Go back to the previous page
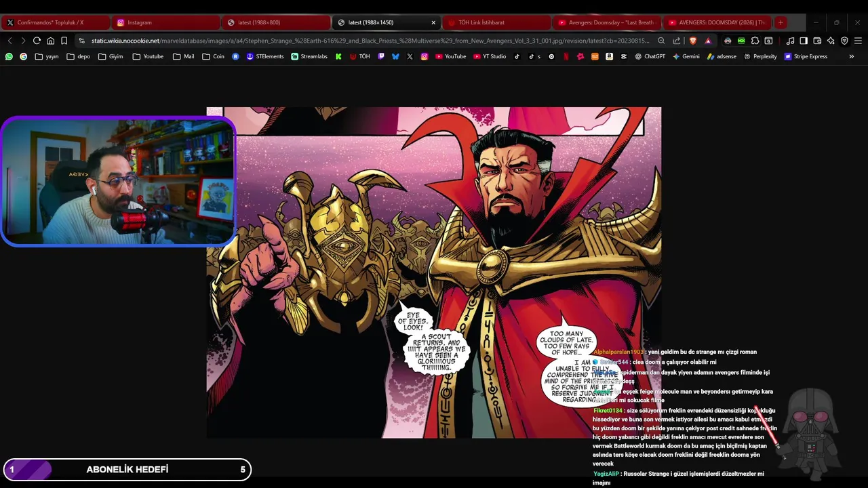The width and height of the screenshot is (868, 488). coord(9,41)
